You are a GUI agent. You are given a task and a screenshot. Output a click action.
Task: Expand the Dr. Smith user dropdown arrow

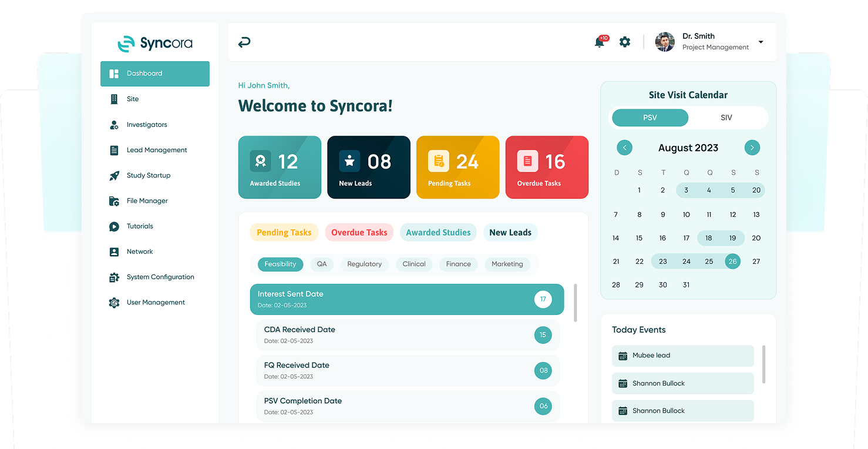[761, 42]
